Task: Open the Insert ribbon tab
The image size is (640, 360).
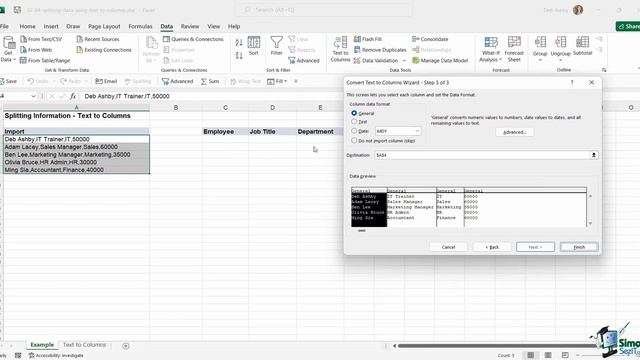Action: [51, 27]
